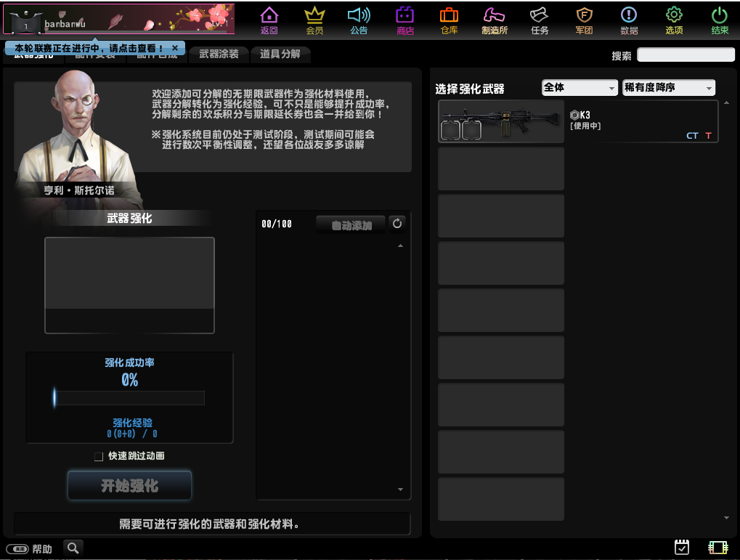Switch to the 武器涂装 tab
Viewport: 740px width, 560px height.
tap(219, 54)
